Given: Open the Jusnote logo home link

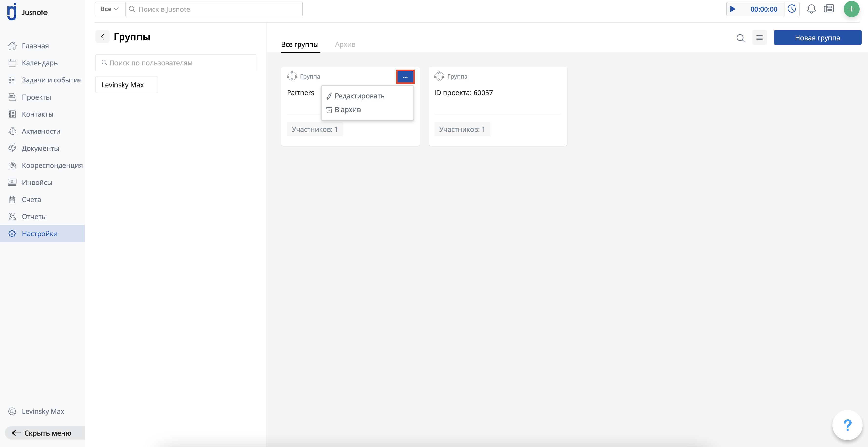Looking at the screenshot, I should (28, 12).
